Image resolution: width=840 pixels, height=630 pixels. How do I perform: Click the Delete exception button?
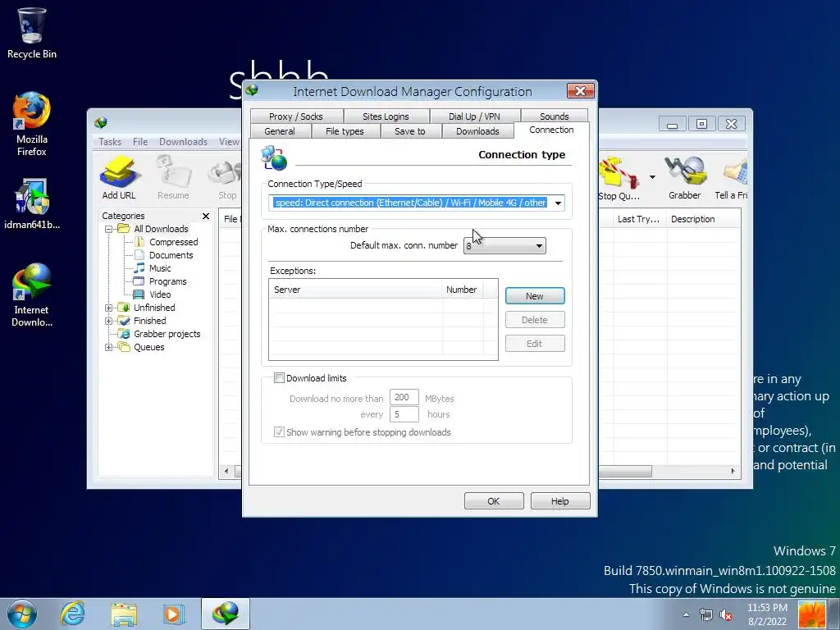point(535,320)
